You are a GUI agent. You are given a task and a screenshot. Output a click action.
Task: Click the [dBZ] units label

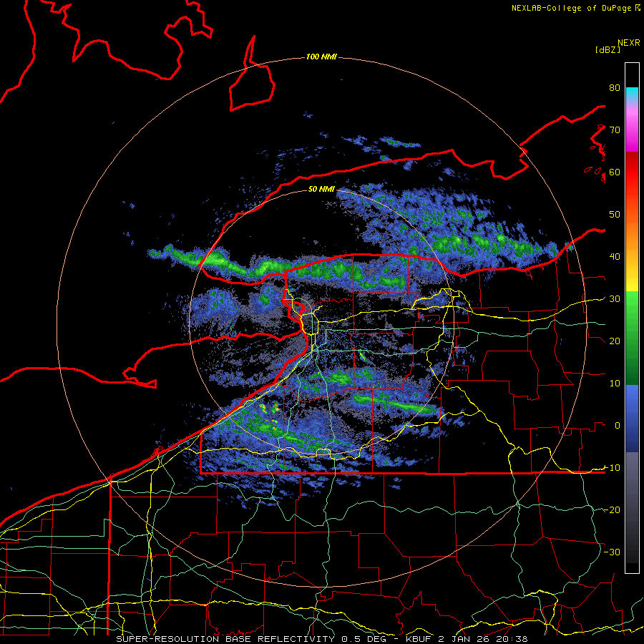click(608, 50)
